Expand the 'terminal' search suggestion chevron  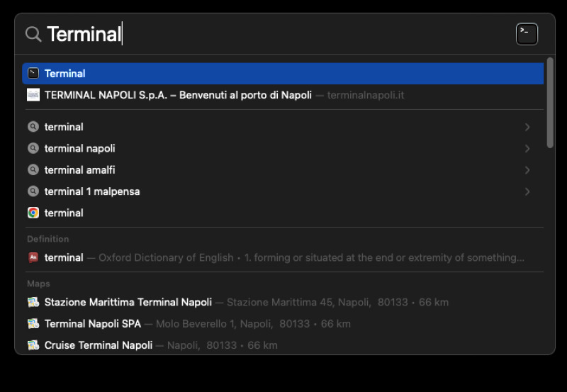pos(527,127)
